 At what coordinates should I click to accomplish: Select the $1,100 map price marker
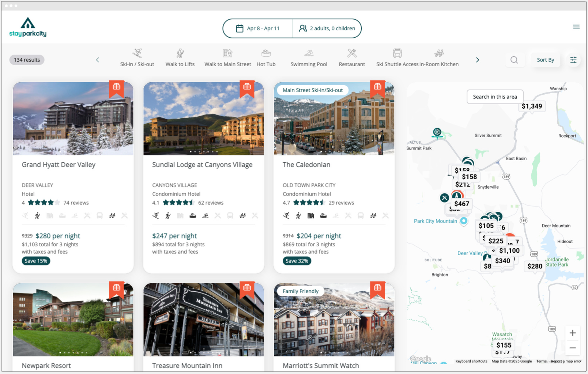click(x=509, y=251)
